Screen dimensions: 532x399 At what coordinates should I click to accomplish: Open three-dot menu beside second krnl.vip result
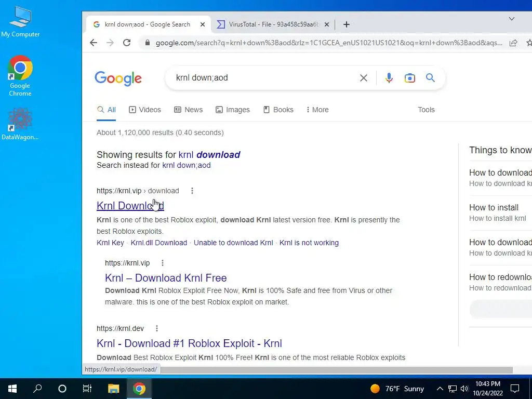coord(163,263)
